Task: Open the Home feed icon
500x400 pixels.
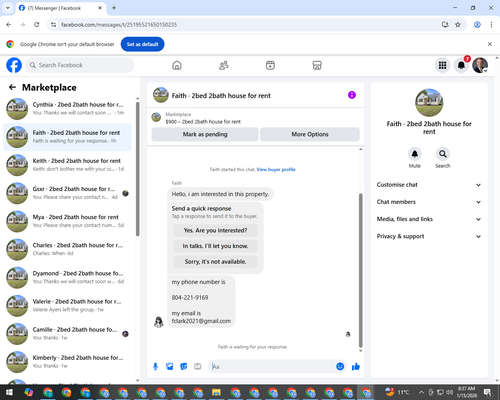Action: [x=177, y=65]
